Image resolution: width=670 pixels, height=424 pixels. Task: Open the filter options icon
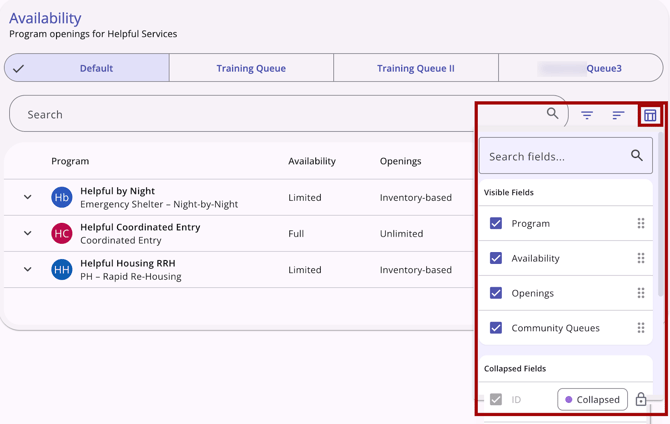pyautogui.click(x=587, y=115)
